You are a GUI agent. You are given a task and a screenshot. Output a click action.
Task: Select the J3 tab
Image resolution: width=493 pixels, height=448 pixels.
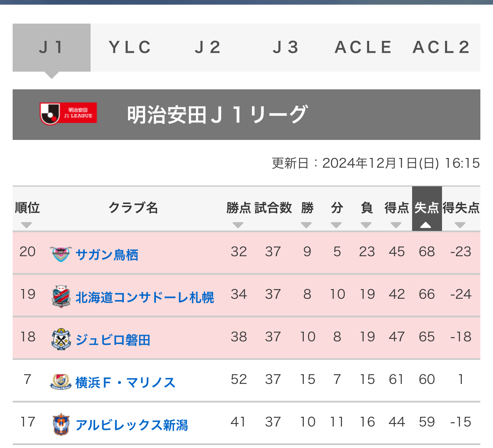click(x=286, y=48)
